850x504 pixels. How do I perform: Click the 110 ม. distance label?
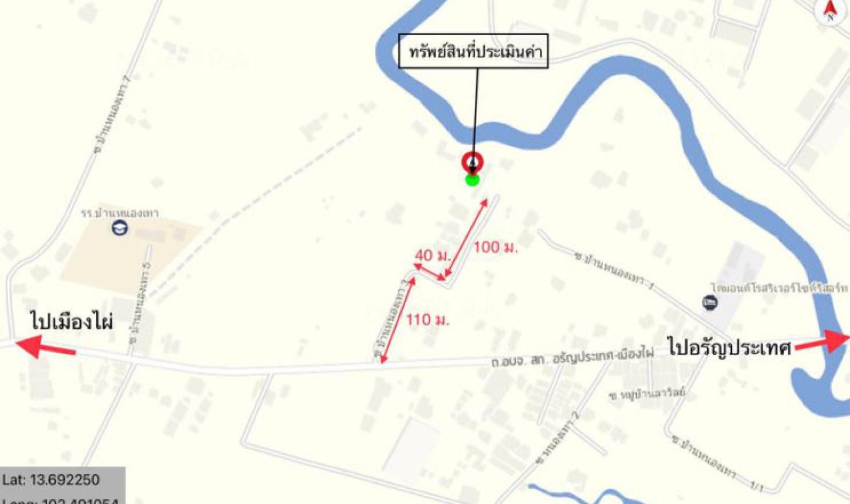(x=428, y=320)
